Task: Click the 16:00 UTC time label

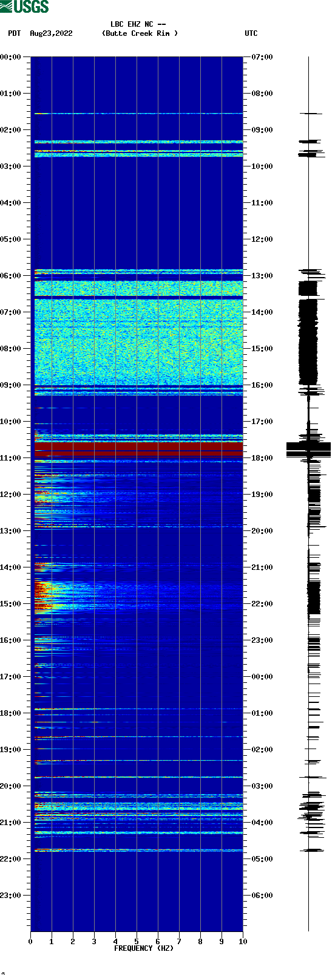Action: point(262,385)
